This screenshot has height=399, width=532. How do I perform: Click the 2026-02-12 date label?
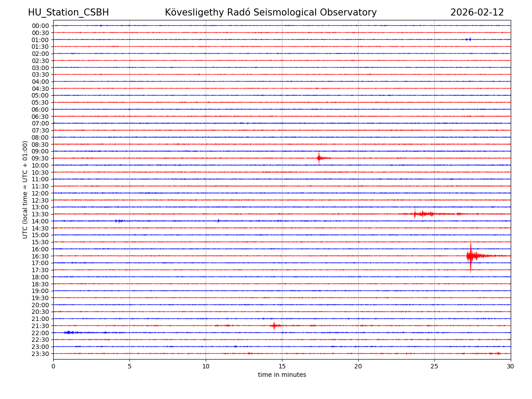click(477, 12)
